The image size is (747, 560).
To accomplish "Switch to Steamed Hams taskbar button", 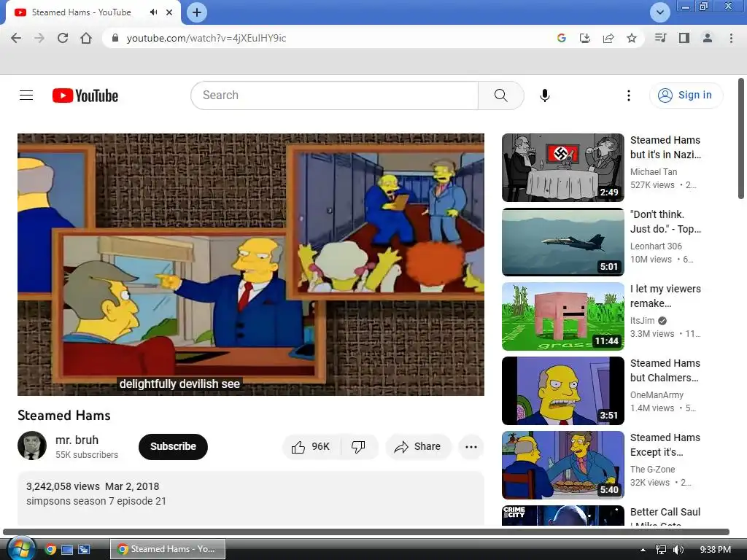I will [x=168, y=549].
